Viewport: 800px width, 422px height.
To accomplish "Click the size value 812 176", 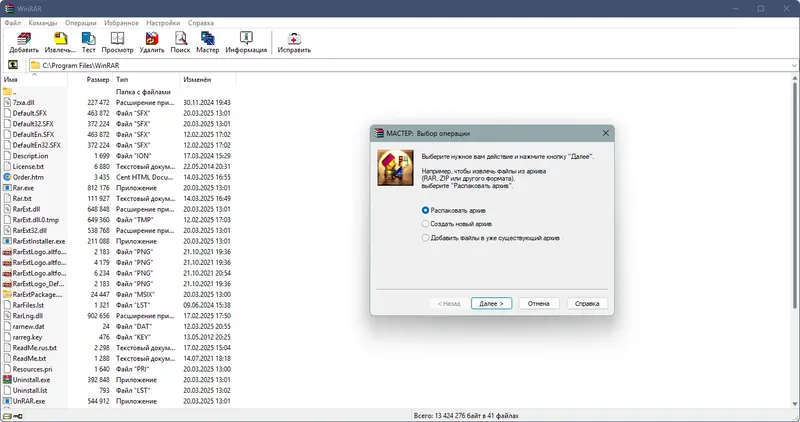I will point(98,188).
